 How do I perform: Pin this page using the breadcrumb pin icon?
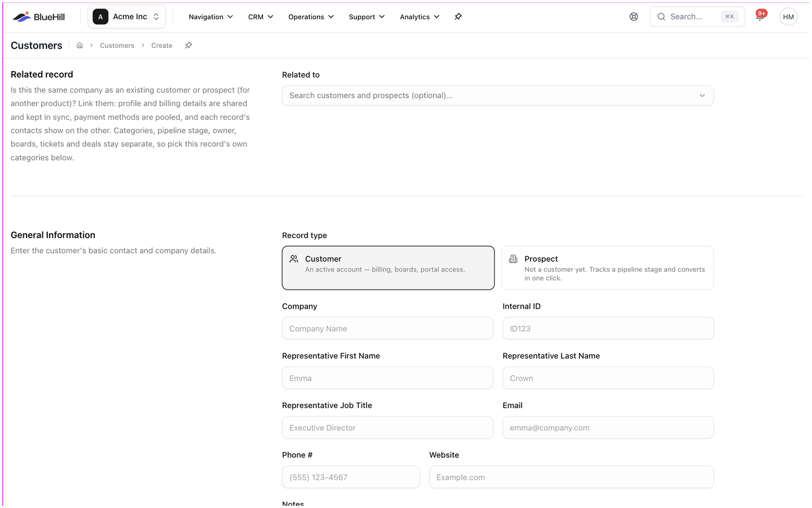coord(188,46)
